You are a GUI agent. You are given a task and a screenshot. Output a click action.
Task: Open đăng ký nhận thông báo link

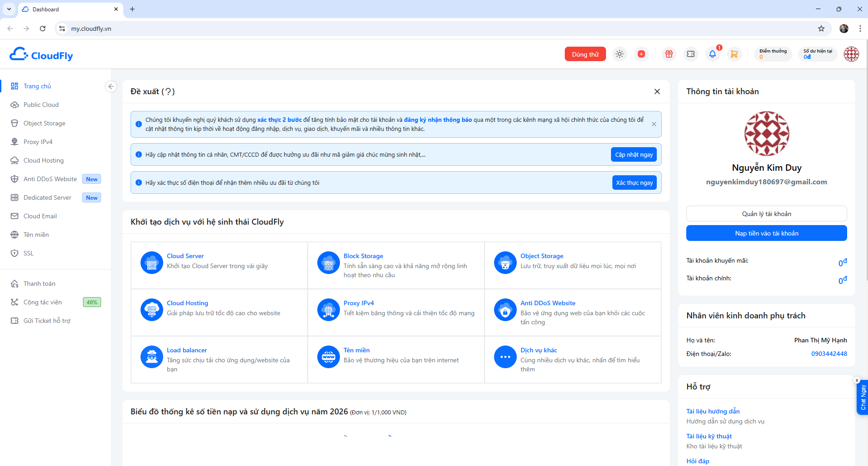click(438, 120)
